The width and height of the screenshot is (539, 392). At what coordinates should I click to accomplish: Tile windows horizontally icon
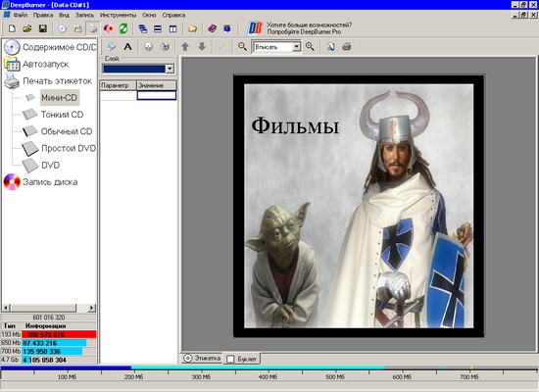(x=158, y=28)
